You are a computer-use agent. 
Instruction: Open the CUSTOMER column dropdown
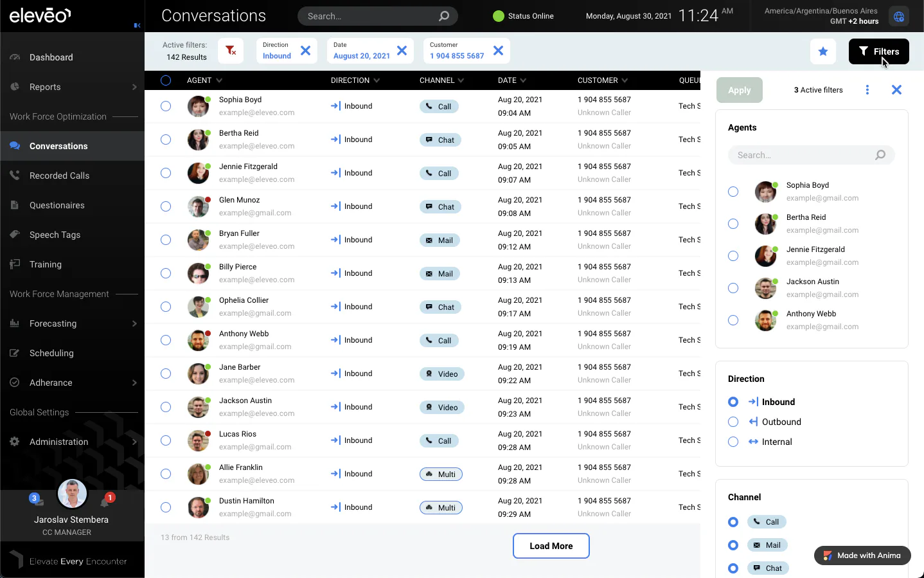pyautogui.click(x=625, y=80)
